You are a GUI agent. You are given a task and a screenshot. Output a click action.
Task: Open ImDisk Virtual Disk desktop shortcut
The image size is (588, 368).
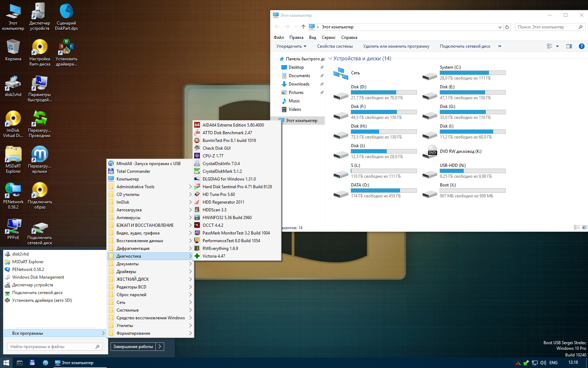(13, 124)
